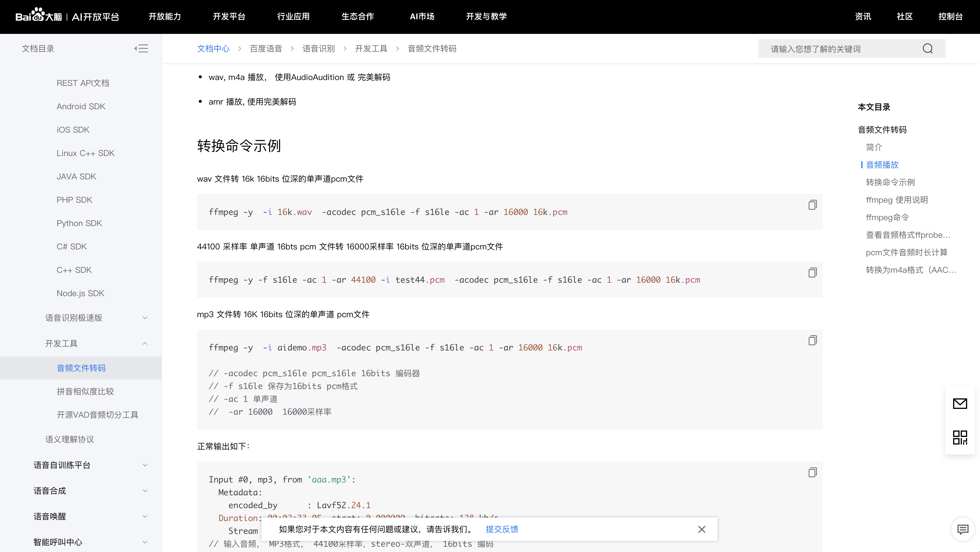Expand 语音识别极速版 section
This screenshot has width=980, height=552.
coord(144,318)
